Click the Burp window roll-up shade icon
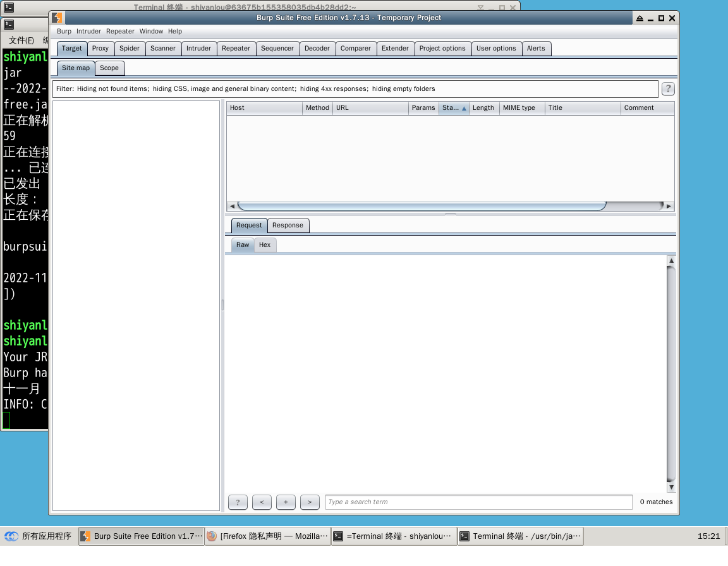 click(x=640, y=18)
